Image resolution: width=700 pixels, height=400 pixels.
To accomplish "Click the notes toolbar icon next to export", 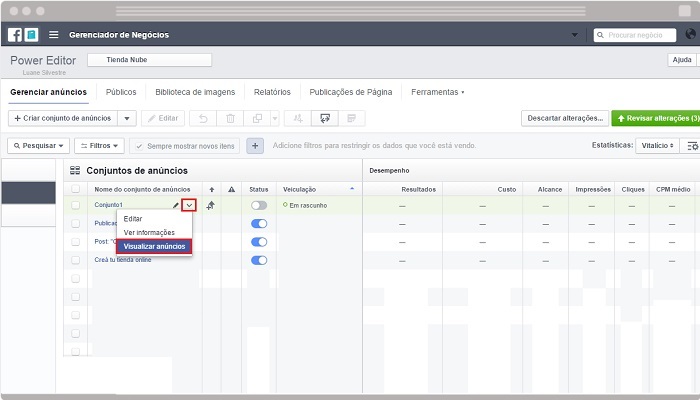I will [x=352, y=118].
